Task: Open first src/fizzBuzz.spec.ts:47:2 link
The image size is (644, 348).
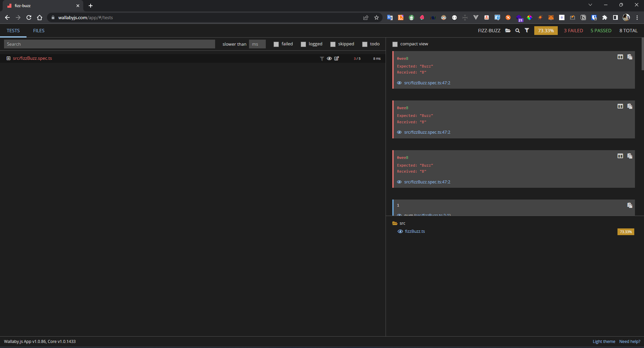Action: coord(427,83)
